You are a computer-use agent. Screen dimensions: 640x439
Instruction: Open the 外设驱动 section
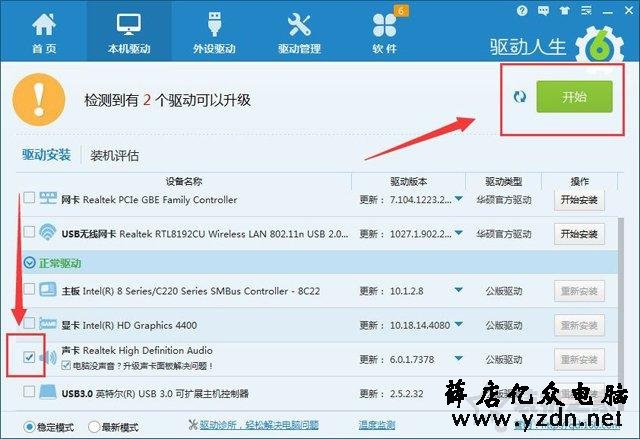[214, 33]
